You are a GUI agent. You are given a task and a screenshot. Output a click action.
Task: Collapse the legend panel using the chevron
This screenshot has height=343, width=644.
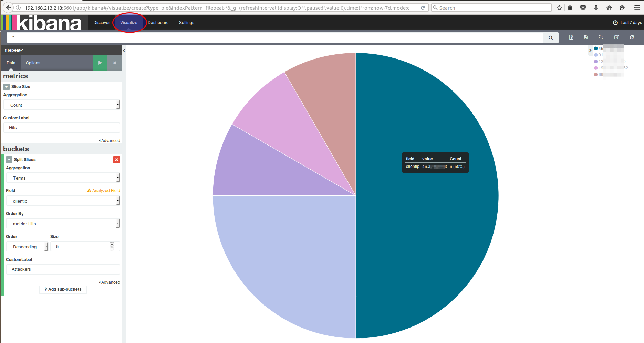point(590,50)
